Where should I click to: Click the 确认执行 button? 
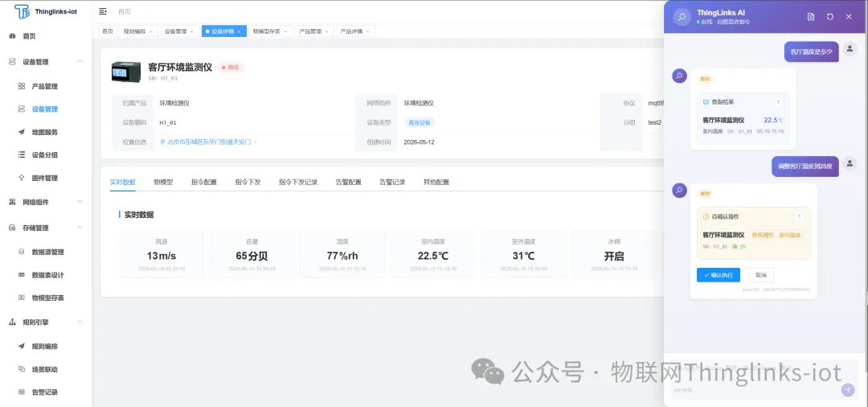718,274
